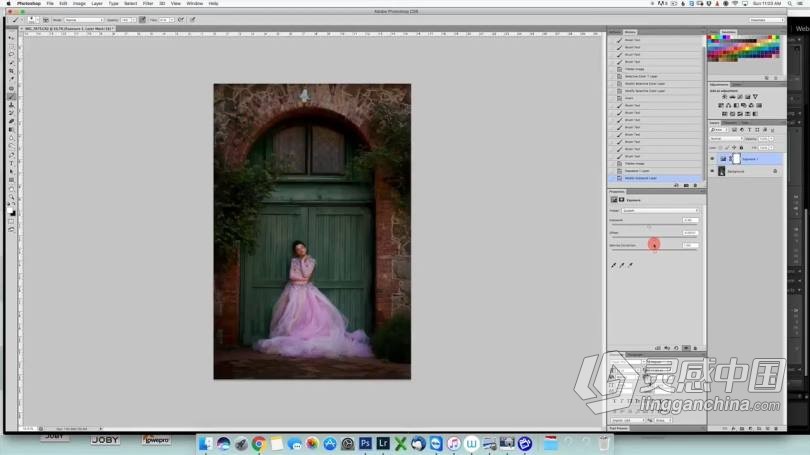Toggle lock all in Layers panel
The width and height of the screenshot is (810, 455).
(x=741, y=148)
